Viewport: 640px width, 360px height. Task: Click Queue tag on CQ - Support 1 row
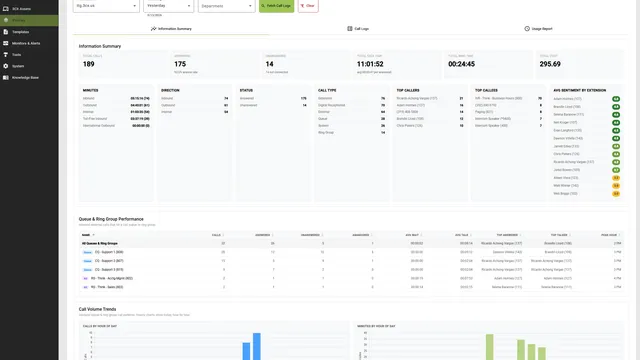[87, 252]
